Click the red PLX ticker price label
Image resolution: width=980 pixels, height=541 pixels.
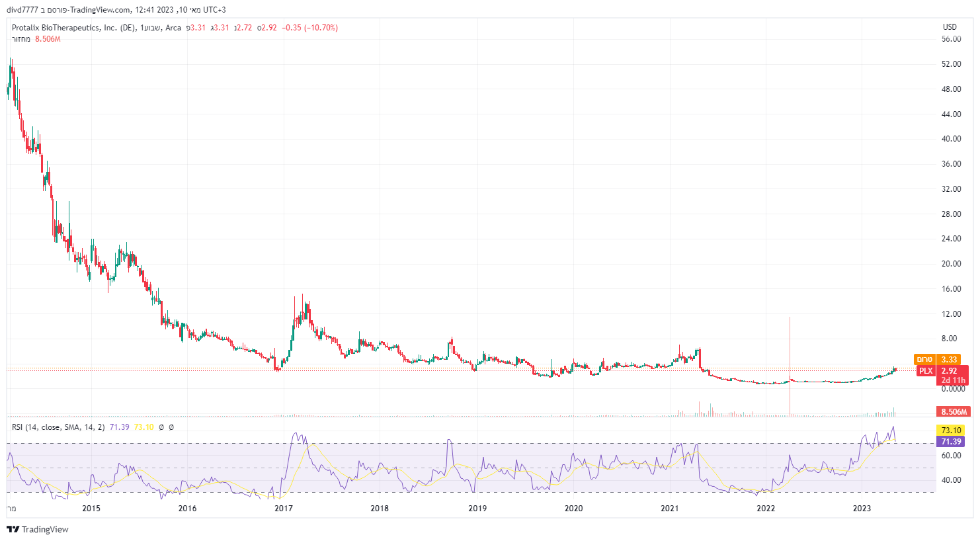(926, 371)
